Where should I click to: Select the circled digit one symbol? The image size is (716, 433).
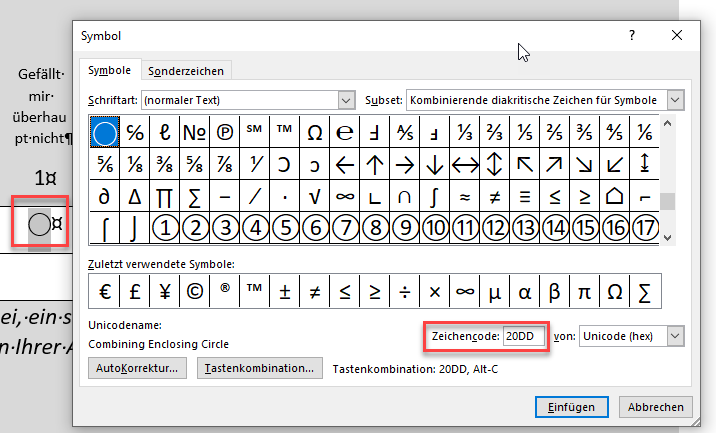pos(165,227)
